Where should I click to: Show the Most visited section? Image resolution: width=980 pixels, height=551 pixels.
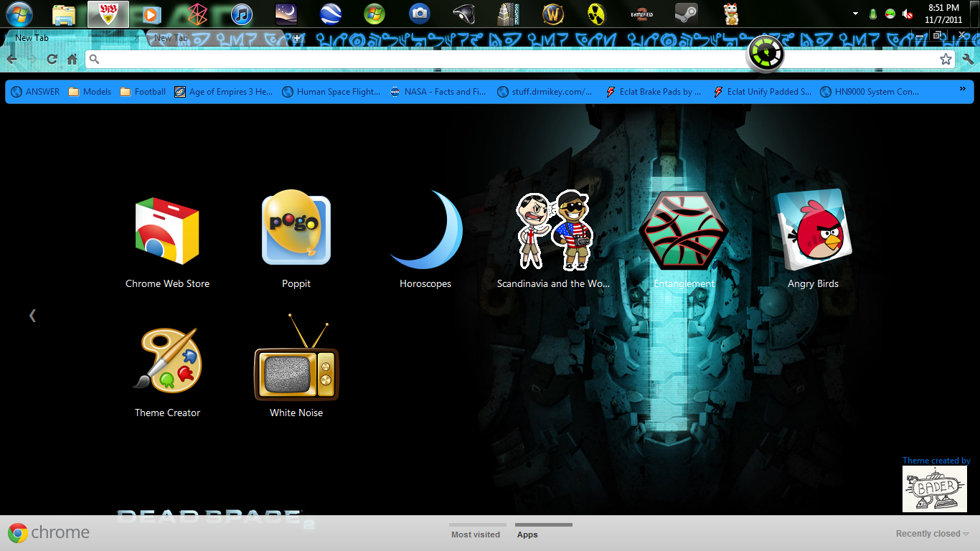tap(476, 534)
